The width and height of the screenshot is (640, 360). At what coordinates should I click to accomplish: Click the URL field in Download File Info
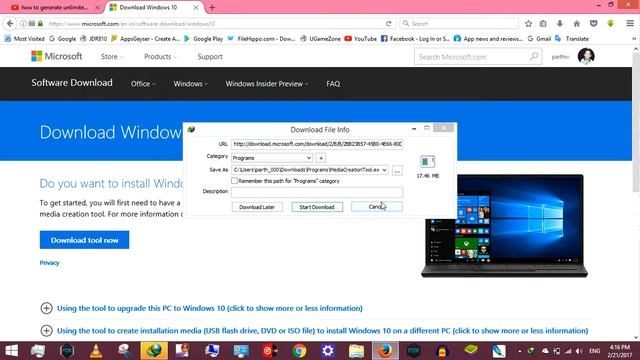point(317,144)
